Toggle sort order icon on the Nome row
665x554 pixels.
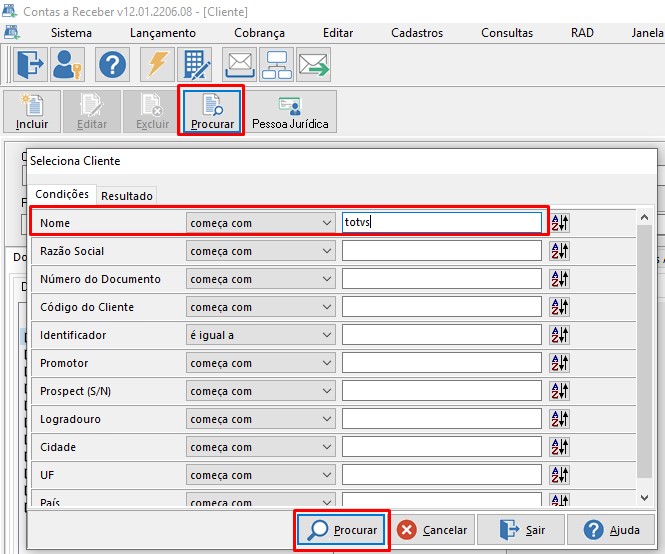559,223
